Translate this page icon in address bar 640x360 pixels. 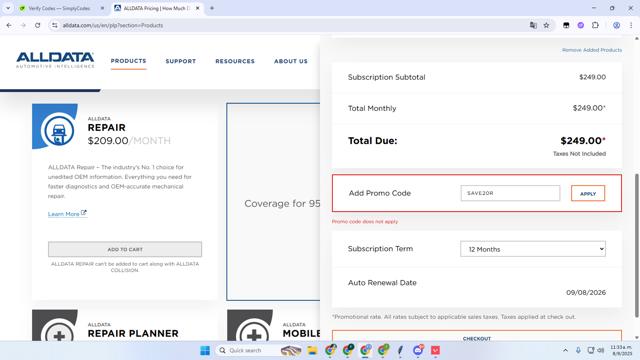(x=533, y=25)
